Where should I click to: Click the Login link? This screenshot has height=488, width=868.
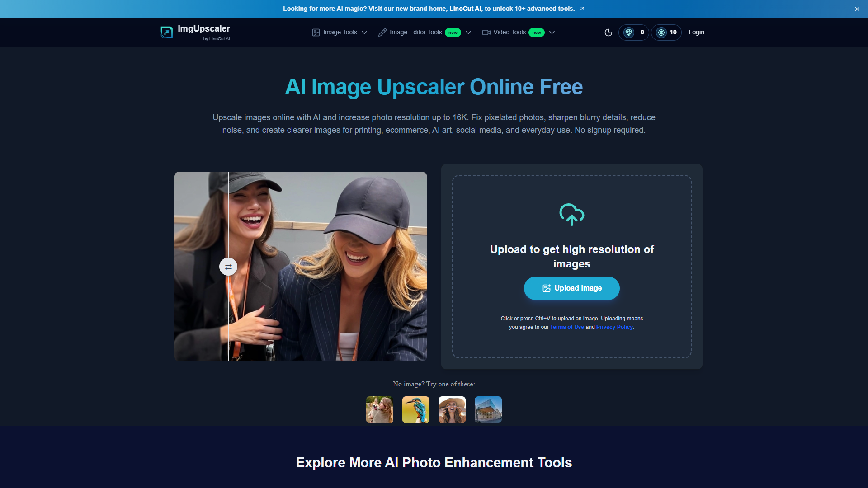click(696, 33)
